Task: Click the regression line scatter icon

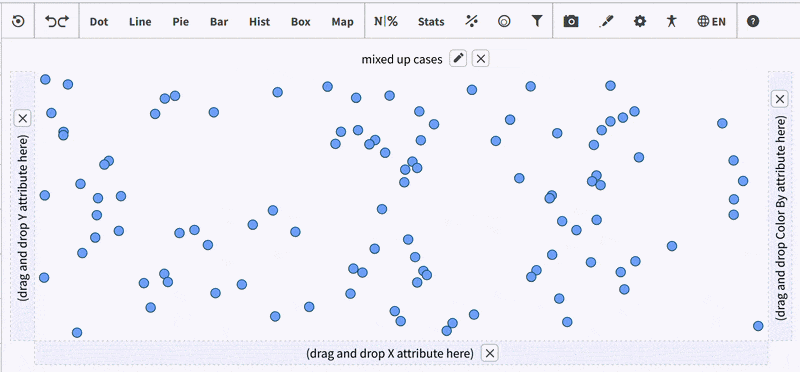Action: [472, 21]
